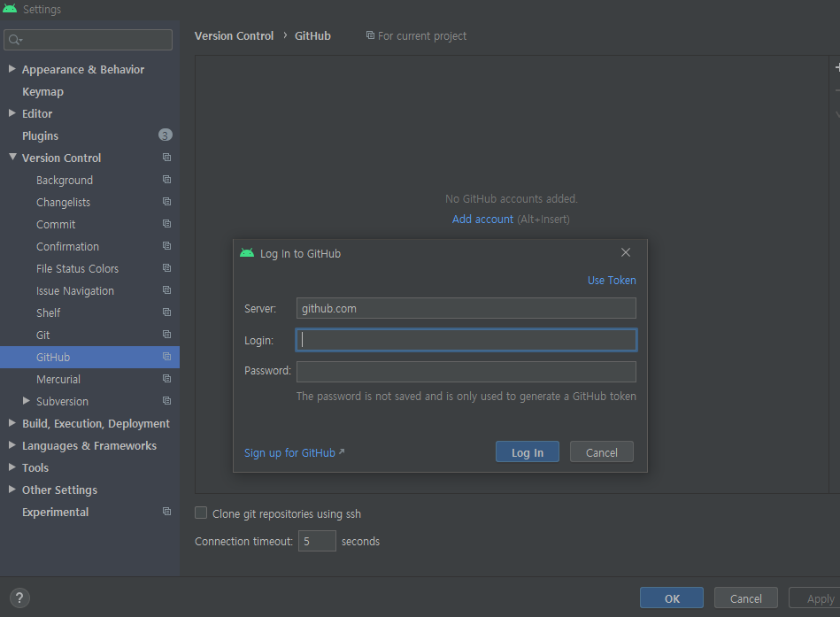Click OK in the Settings window

pos(672,598)
